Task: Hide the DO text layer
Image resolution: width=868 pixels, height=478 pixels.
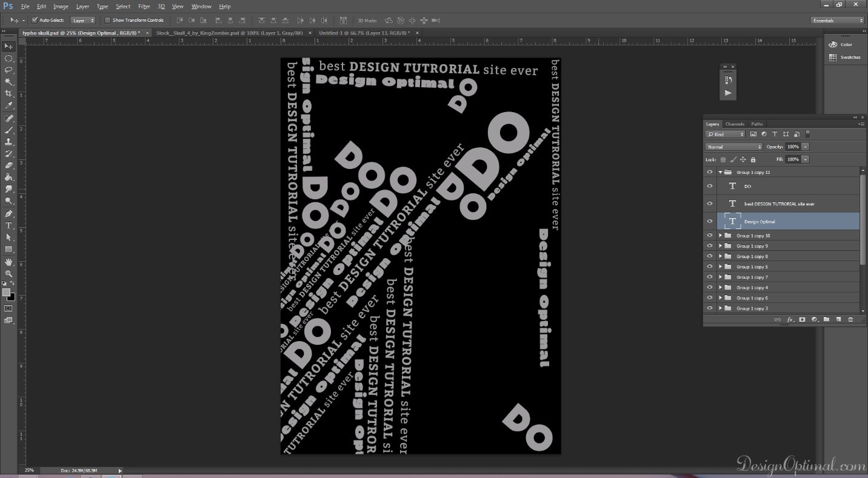Action: (x=710, y=186)
